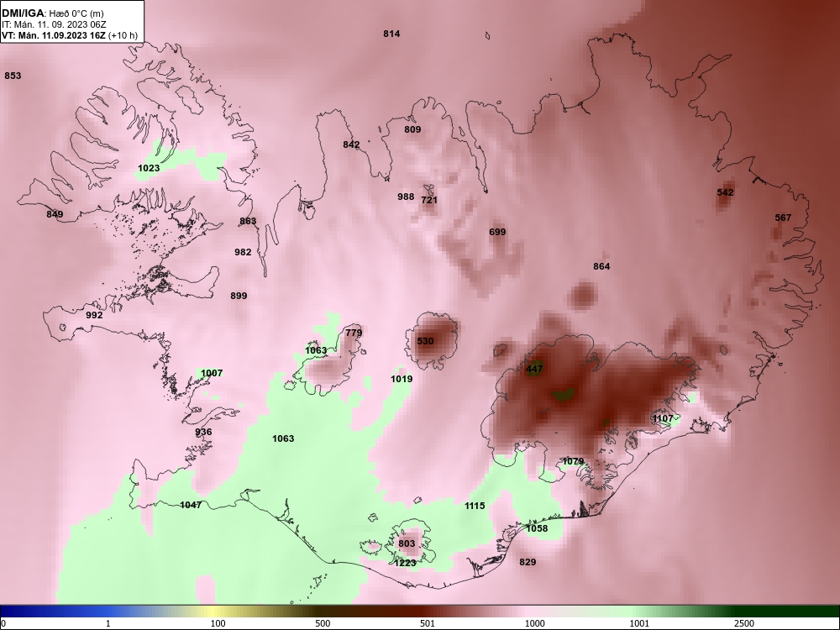Screen dimensions: 840x630
Task: Click the title DMI/IGA Hæð 0°C (m)
Action: coord(52,13)
